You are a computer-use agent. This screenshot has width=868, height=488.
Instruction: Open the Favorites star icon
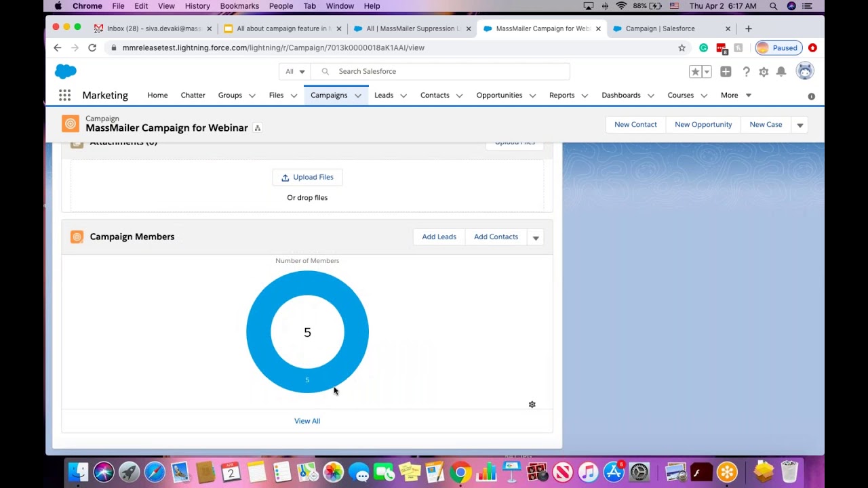[695, 71]
